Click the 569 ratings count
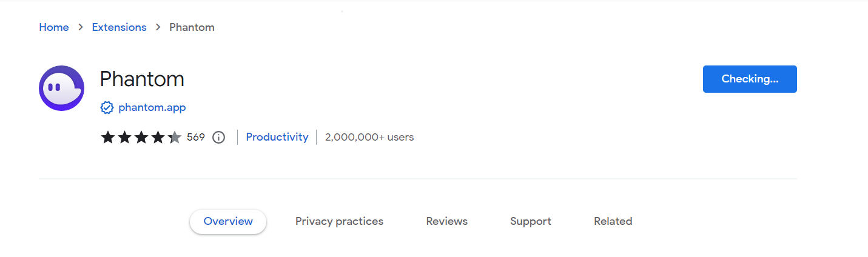 coord(196,137)
